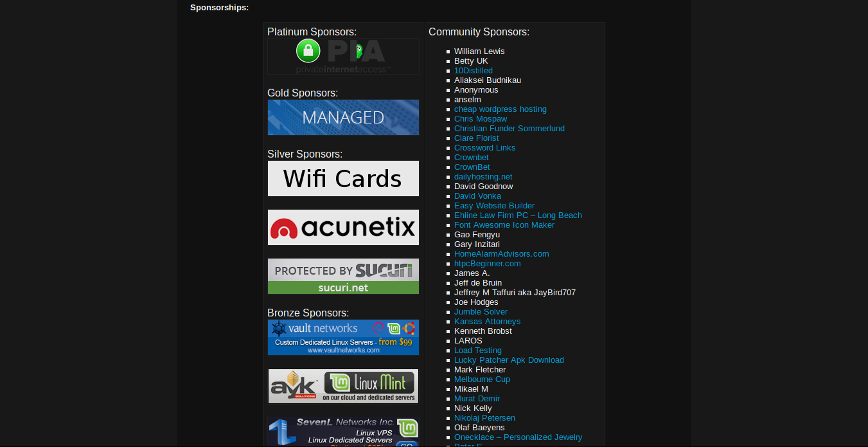Open the Wifi Cards sponsor banner
Viewport: 868px width, 447px height.
(x=343, y=178)
